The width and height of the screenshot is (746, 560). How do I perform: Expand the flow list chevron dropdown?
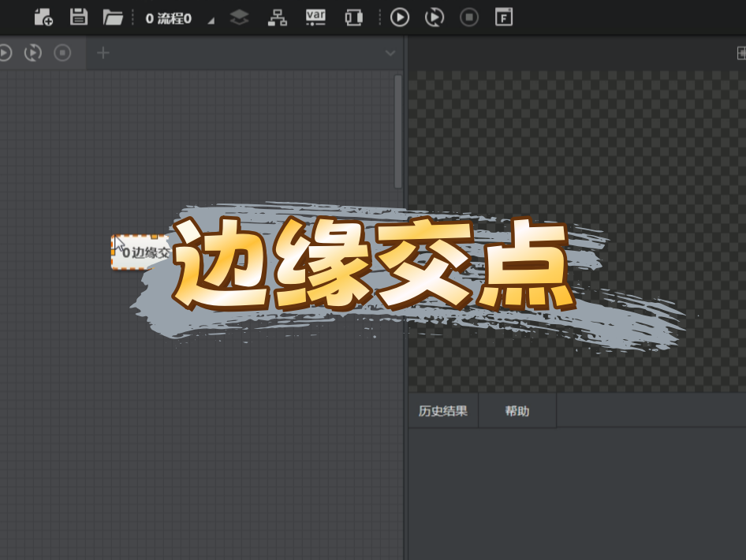pos(390,54)
